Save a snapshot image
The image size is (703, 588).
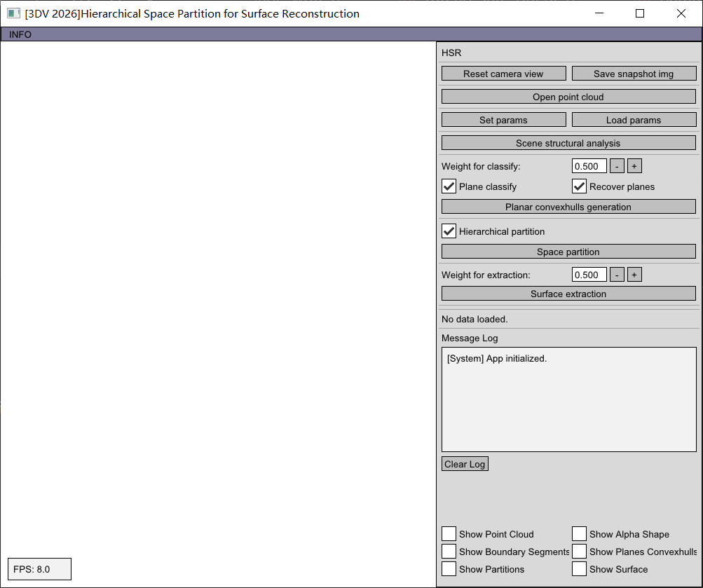pos(634,73)
